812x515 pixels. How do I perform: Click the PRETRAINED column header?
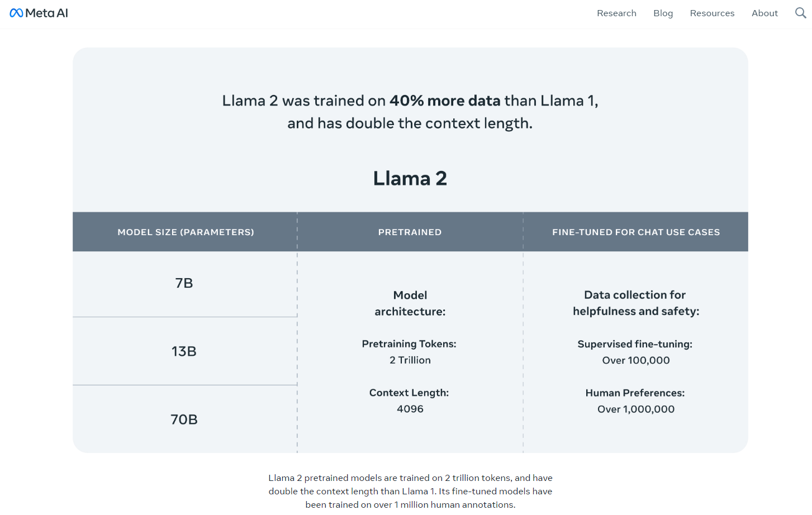(x=410, y=232)
